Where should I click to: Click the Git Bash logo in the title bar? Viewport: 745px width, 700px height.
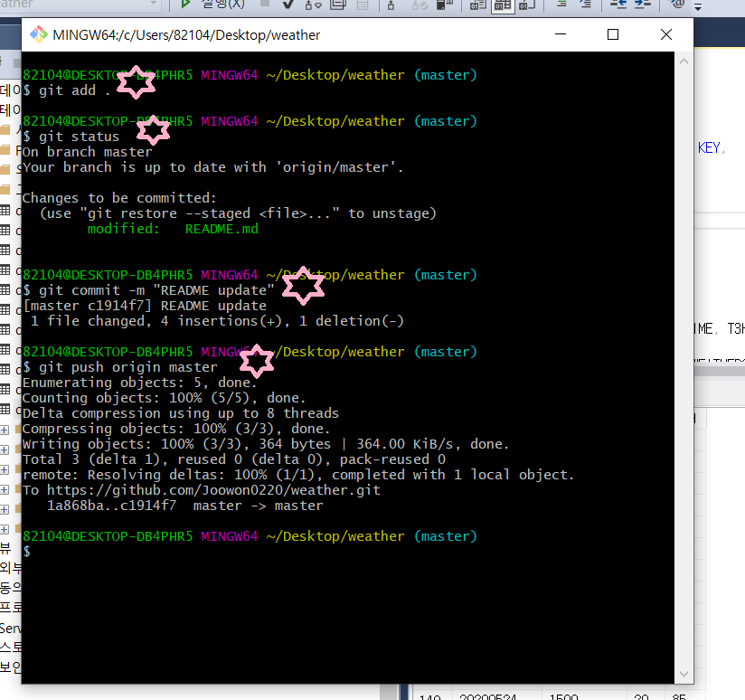point(39,34)
